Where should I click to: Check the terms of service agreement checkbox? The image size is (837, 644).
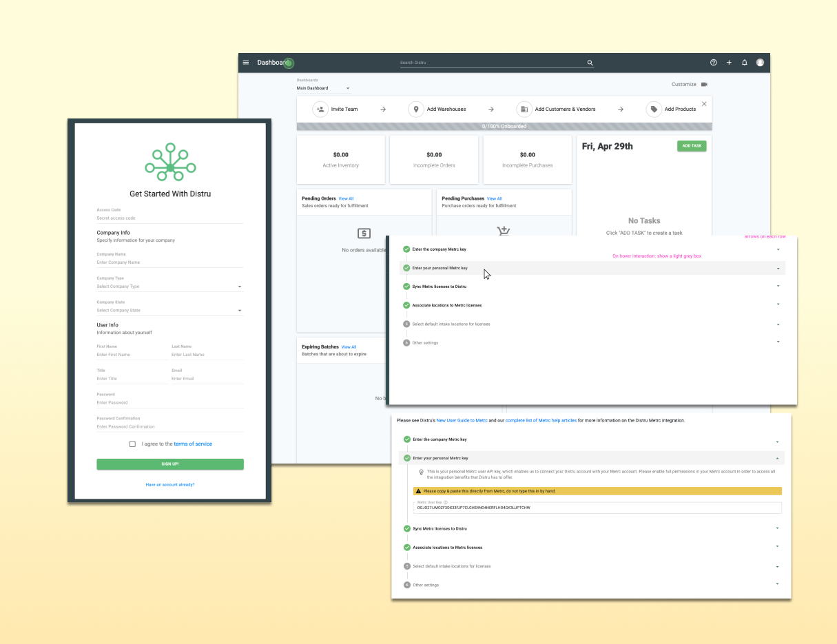pyautogui.click(x=132, y=444)
